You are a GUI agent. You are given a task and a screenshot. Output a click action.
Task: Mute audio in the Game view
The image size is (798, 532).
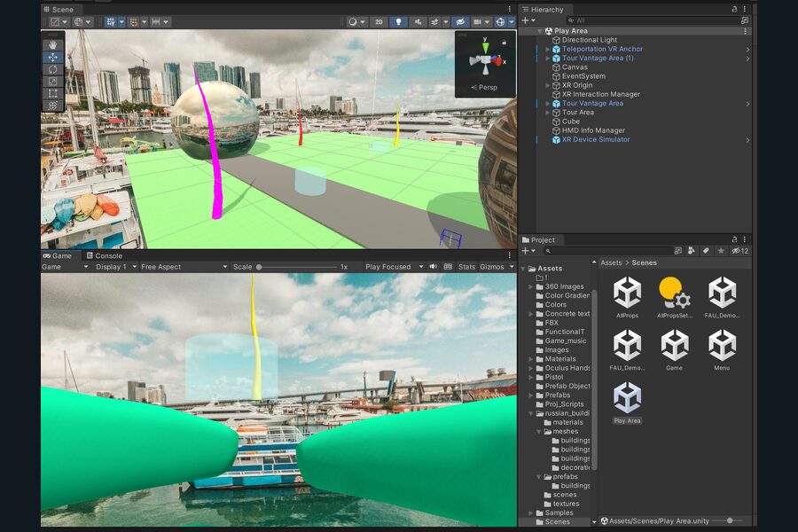click(433, 266)
